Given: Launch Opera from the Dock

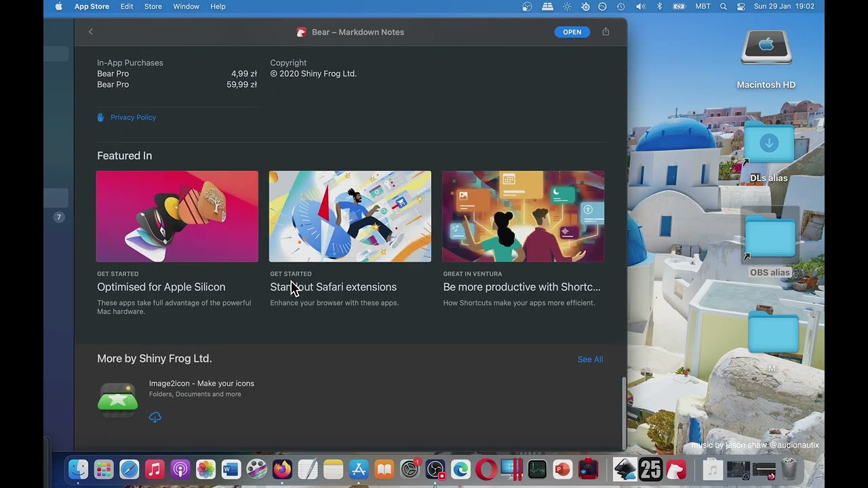Looking at the screenshot, I should [x=486, y=469].
